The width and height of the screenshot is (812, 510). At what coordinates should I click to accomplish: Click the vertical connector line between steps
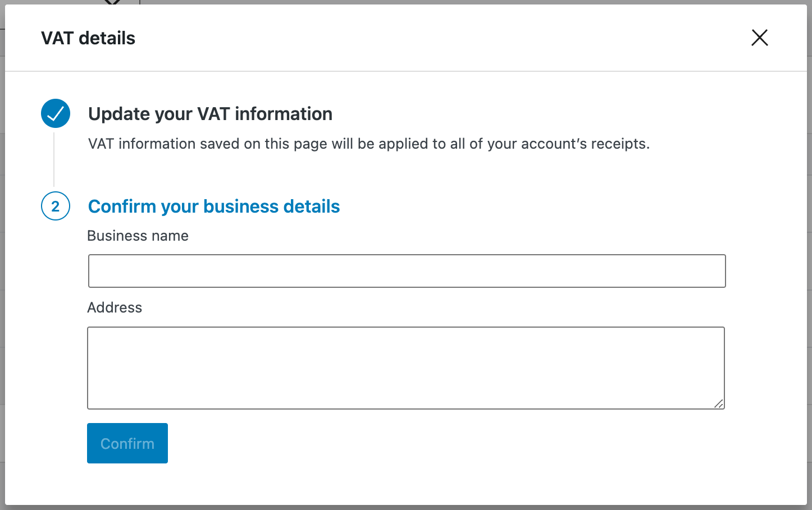point(54,160)
